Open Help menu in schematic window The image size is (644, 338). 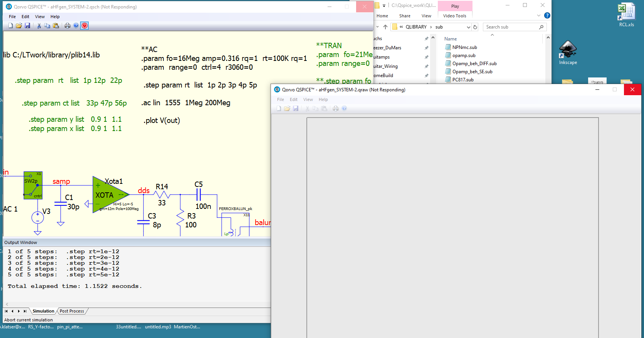(x=55, y=17)
